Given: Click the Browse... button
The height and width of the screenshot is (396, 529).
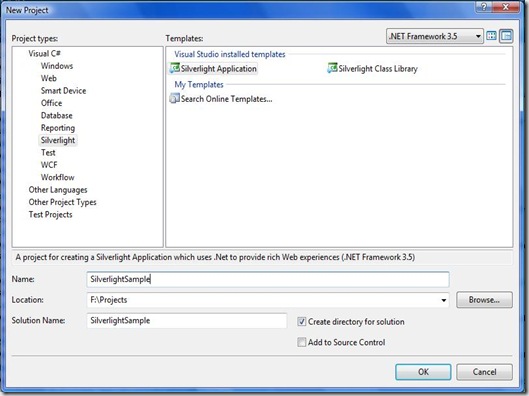Looking at the screenshot, I should click(484, 300).
